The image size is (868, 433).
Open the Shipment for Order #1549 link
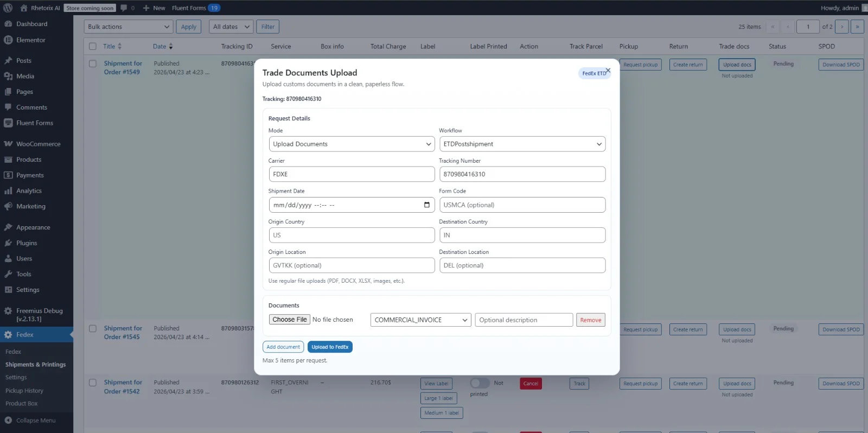pyautogui.click(x=123, y=68)
